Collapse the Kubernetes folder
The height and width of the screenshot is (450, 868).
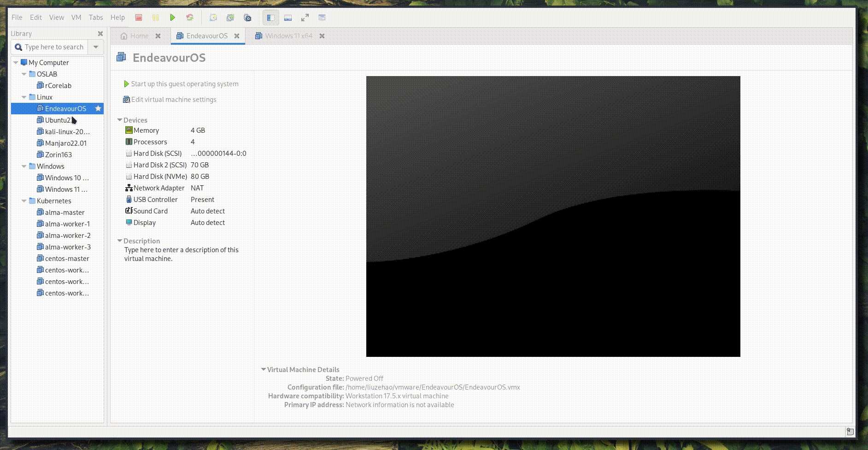click(x=24, y=201)
